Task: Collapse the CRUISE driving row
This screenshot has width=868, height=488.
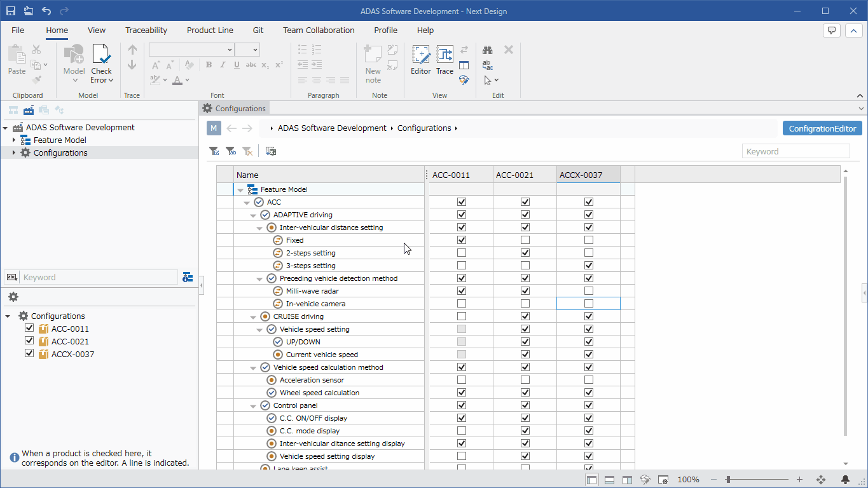Action: click(253, 317)
